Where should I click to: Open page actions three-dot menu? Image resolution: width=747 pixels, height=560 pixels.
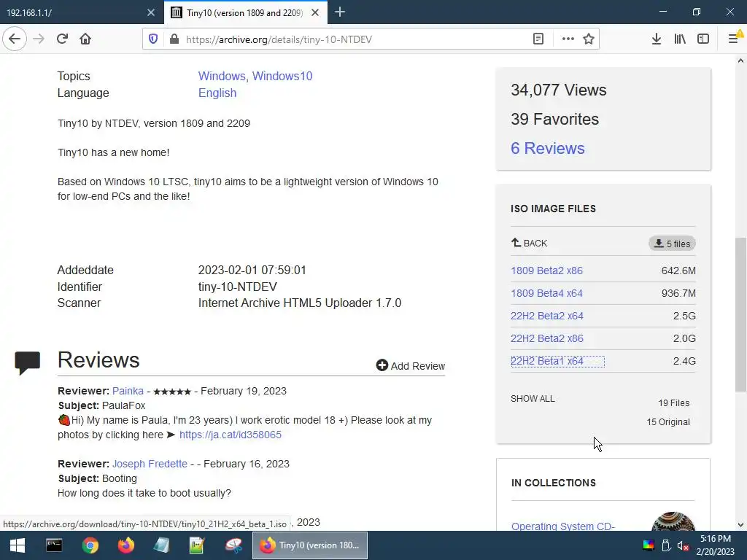(x=568, y=39)
